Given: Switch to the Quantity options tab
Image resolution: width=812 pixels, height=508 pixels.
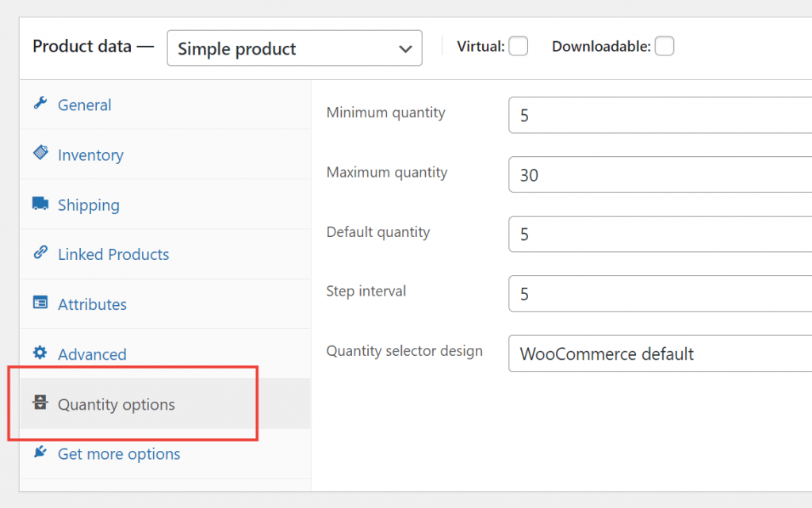Looking at the screenshot, I should 116,404.
